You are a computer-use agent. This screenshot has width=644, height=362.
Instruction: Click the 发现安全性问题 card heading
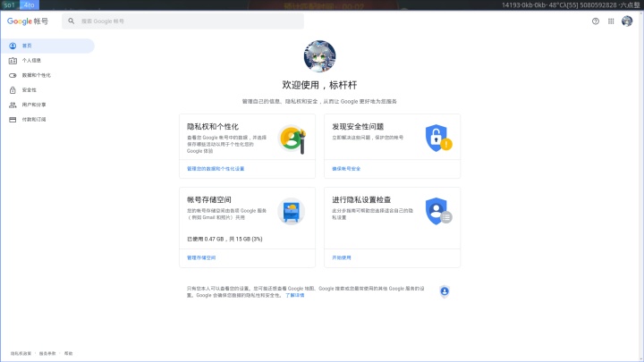click(358, 126)
